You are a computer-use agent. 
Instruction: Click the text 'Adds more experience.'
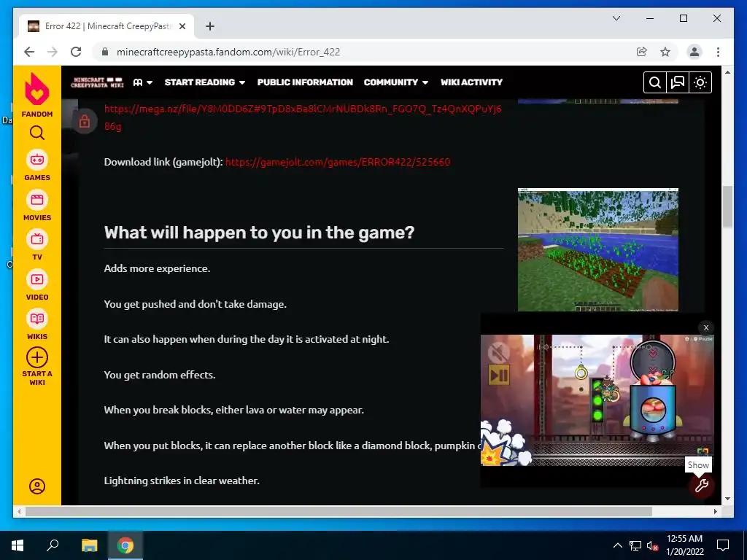point(157,268)
